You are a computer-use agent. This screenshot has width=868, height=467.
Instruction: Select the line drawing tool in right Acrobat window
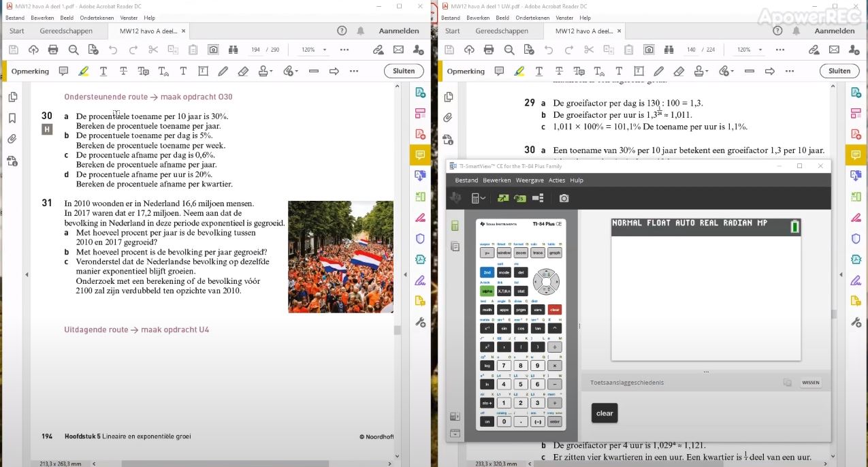750,71
